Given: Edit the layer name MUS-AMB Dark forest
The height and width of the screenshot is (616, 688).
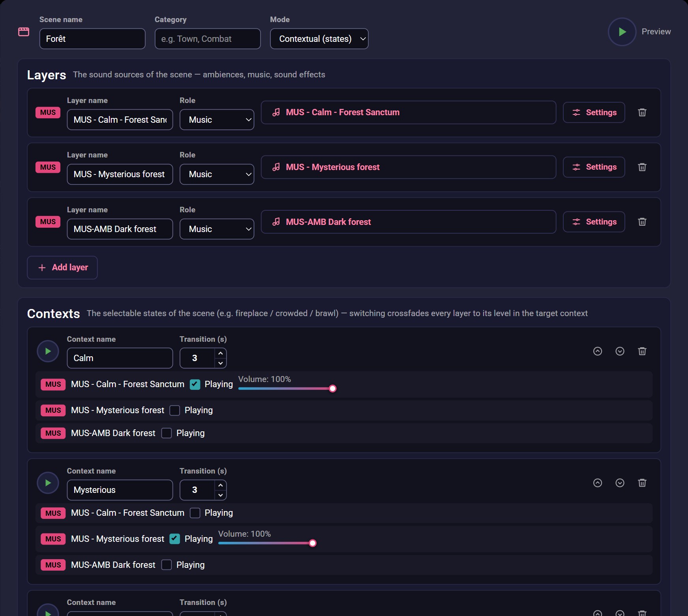Looking at the screenshot, I should click(x=120, y=229).
